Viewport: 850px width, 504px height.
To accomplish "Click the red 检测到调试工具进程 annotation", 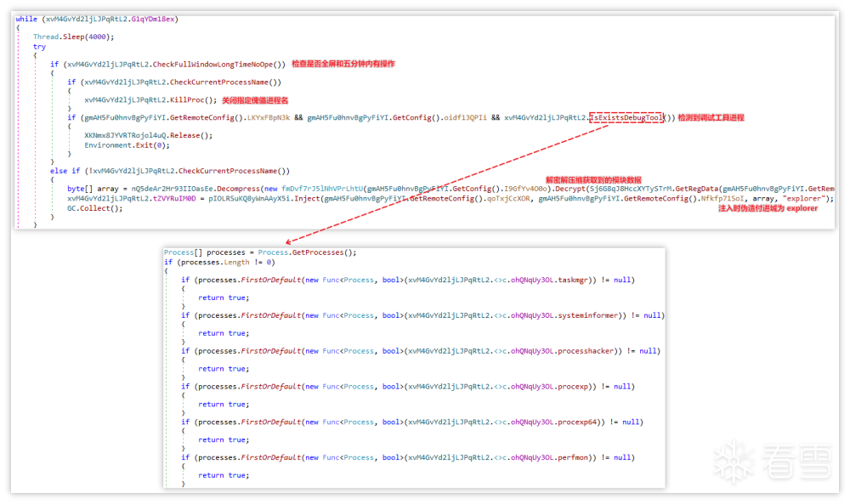I will coord(711,117).
